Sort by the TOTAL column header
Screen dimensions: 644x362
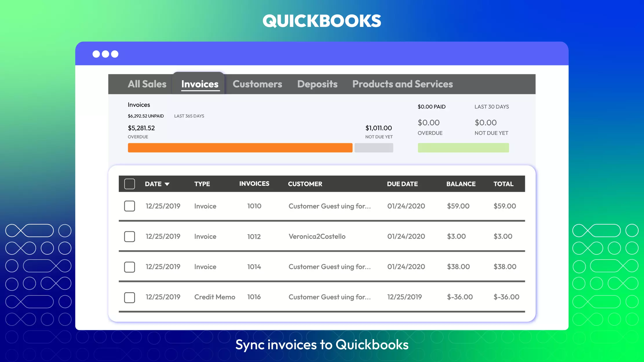(x=503, y=184)
